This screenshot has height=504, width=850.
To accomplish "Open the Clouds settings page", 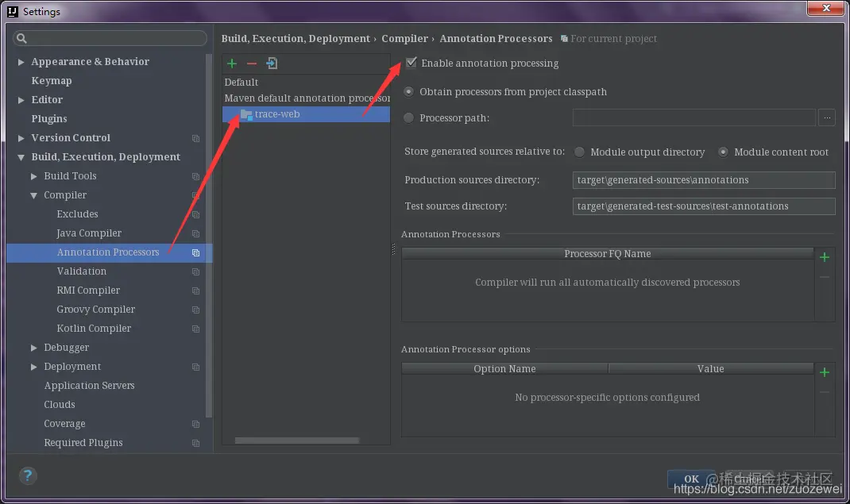I will click(60, 405).
